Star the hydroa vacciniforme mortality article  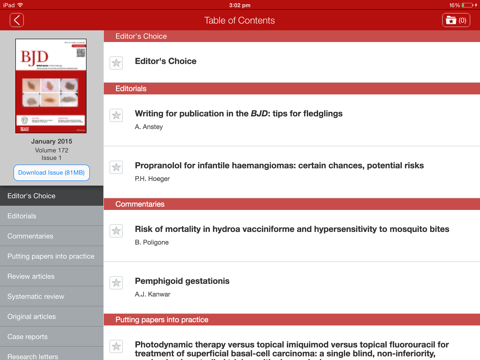[x=116, y=231]
